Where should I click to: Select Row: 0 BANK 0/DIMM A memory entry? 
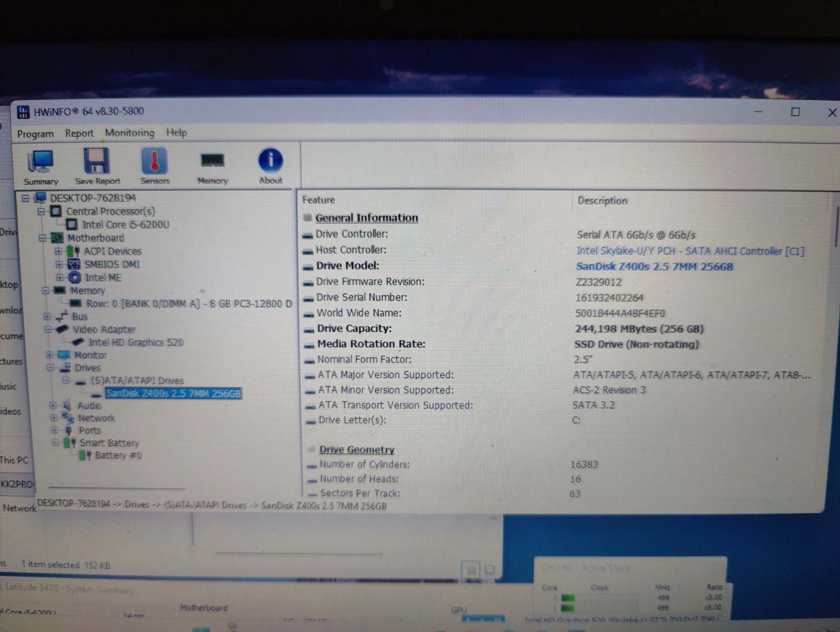(189, 304)
